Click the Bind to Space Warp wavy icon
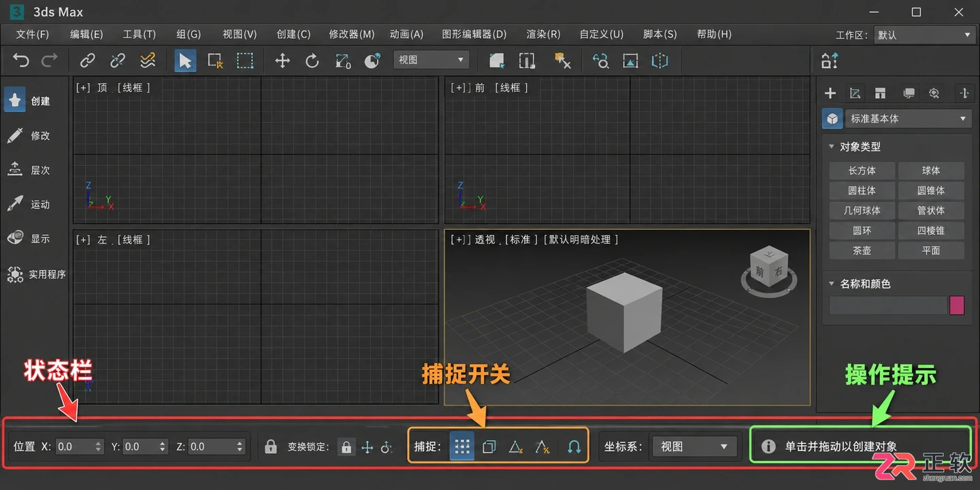This screenshot has height=490, width=980. tap(147, 61)
